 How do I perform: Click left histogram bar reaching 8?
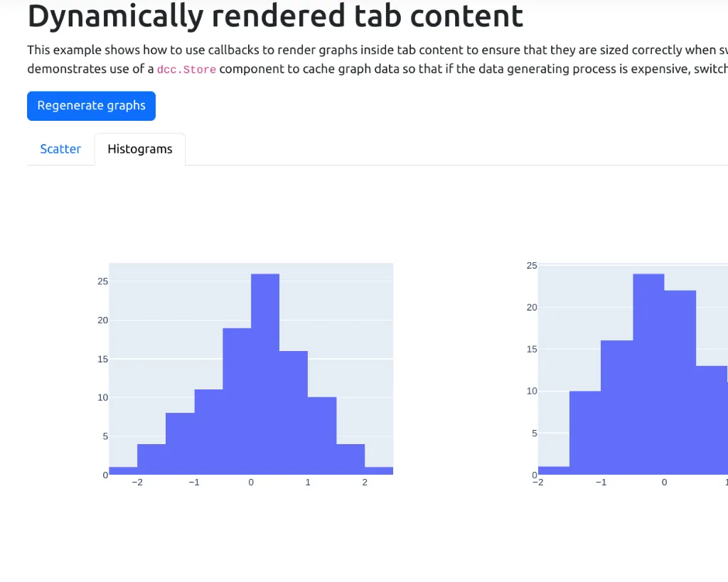click(180, 443)
